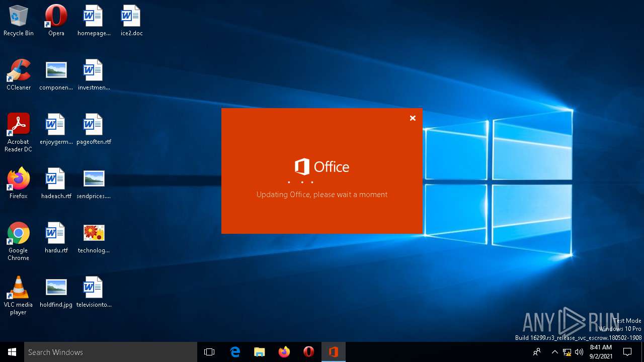
Task: Show hidden system tray icons
Action: click(x=555, y=352)
